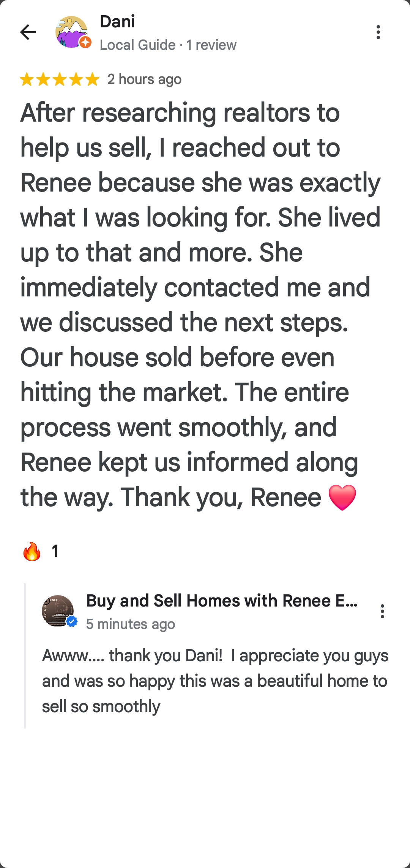The image size is (410, 868).
Task: Click the first gold rating star
Action: click(x=27, y=80)
